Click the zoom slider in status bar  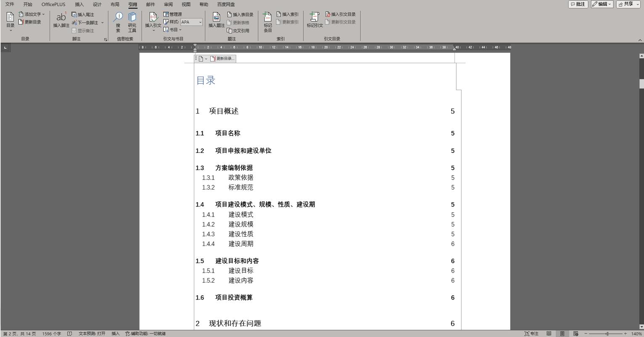605,334
